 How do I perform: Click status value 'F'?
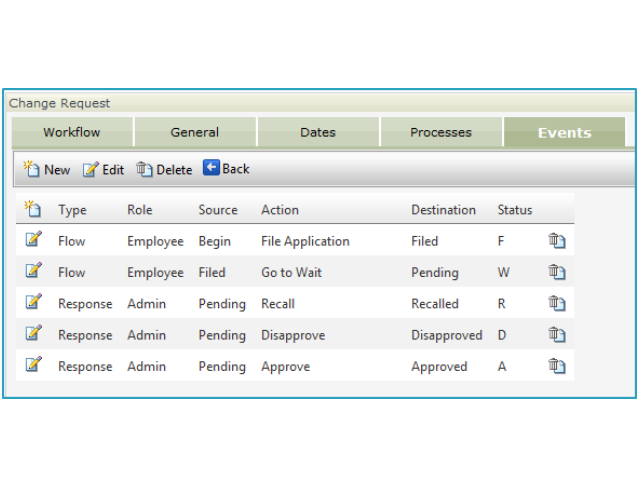point(501,241)
